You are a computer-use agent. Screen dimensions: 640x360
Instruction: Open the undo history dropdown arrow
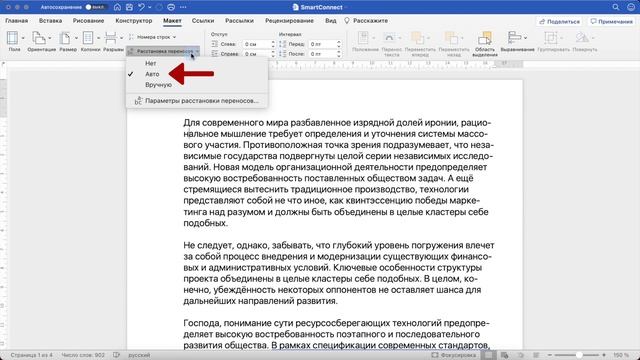coord(149,7)
